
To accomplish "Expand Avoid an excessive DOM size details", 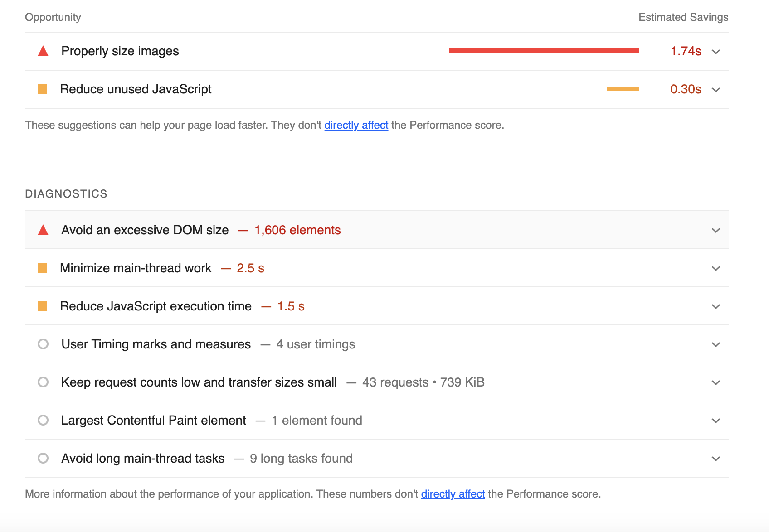I will point(715,230).
